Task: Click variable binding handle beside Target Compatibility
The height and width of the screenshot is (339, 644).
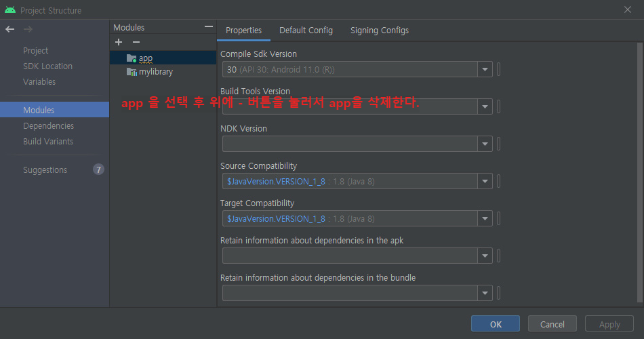Action: [499, 218]
